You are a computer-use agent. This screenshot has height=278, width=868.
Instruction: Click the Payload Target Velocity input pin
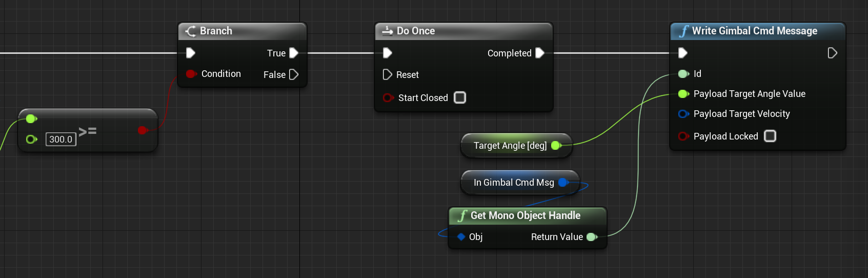pos(683,114)
